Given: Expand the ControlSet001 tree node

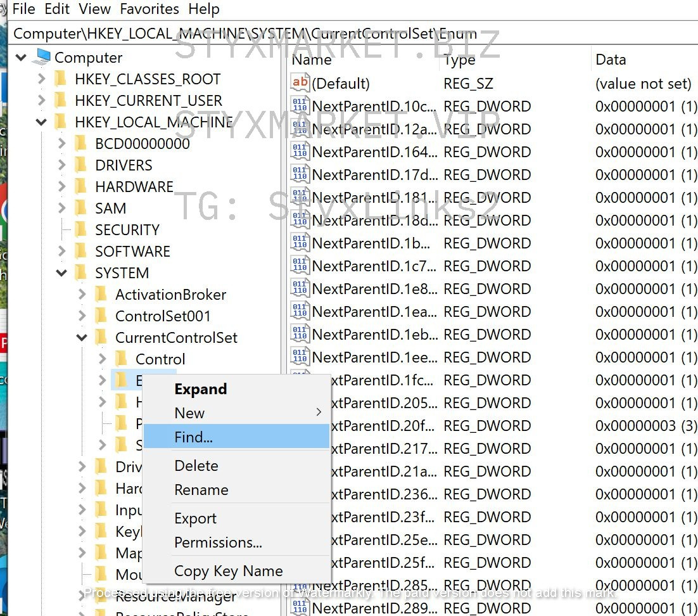Looking at the screenshot, I should [82, 316].
